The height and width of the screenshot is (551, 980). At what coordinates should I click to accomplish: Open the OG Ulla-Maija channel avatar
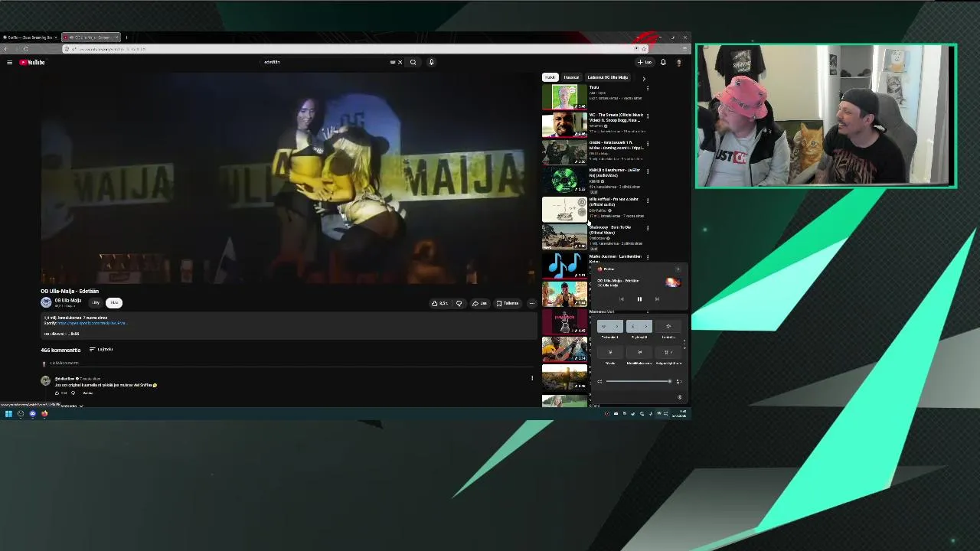(46, 302)
